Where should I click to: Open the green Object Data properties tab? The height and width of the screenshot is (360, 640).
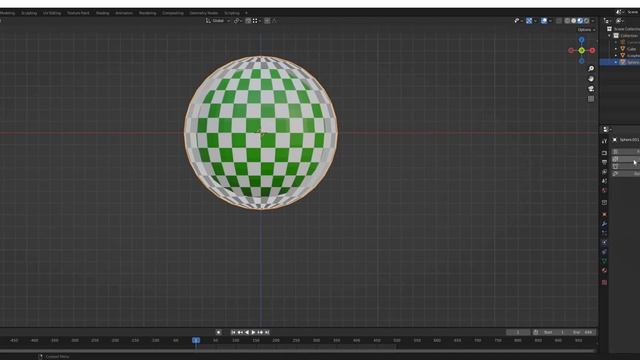tap(604, 260)
